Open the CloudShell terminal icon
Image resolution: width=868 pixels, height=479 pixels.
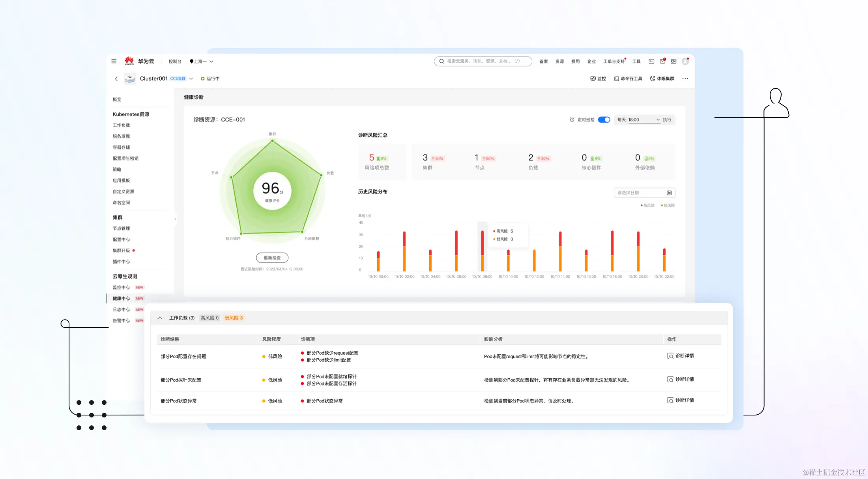(x=651, y=61)
